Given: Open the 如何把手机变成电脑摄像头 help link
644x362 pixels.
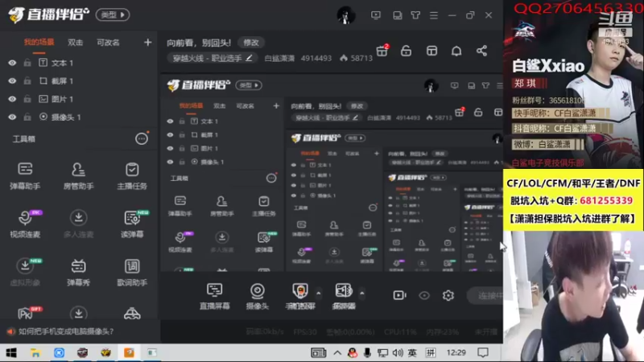Looking at the screenshot, I should pos(66,331).
